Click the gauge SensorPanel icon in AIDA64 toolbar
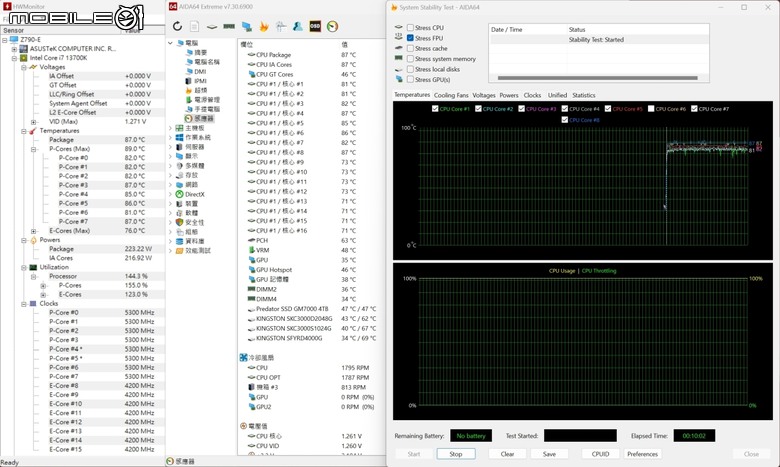The image size is (780, 467). pyautogui.click(x=332, y=26)
